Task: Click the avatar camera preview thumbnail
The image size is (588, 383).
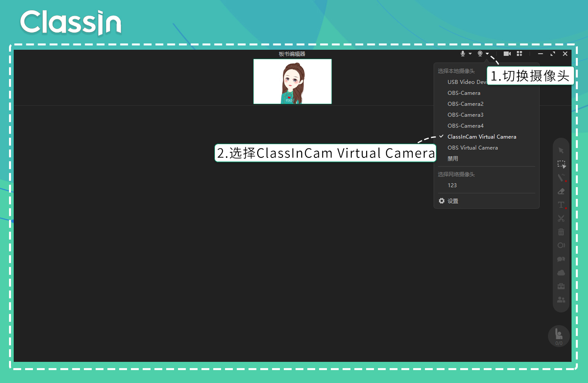Action: (x=292, y=81)
